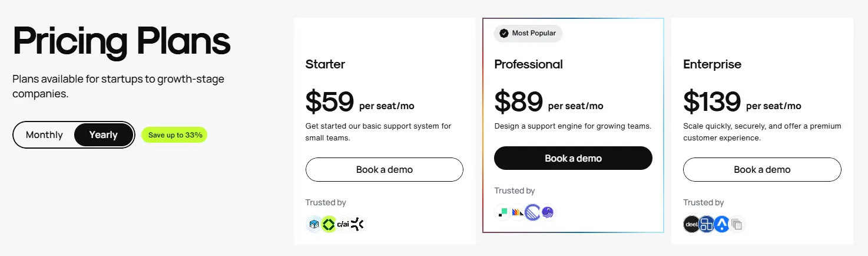
Task: Click the Most Popular checkmark badge
Action: click(528, 33)
